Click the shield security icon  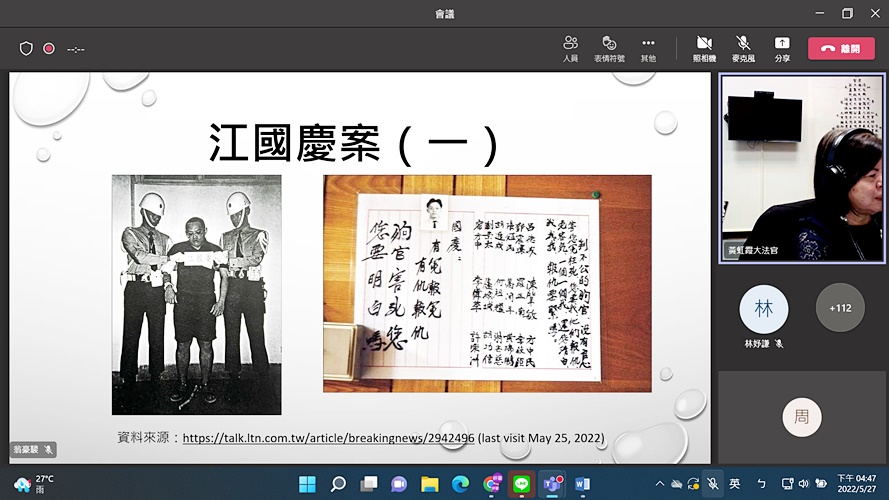[27, 48]
